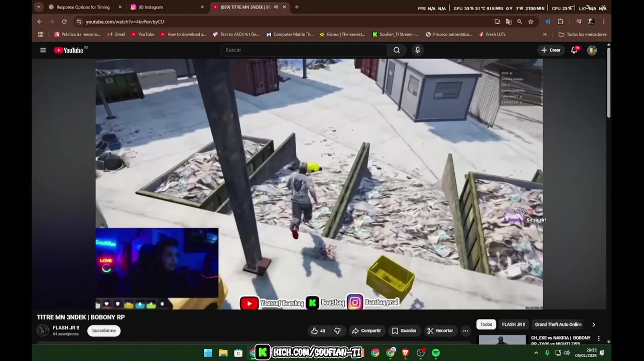The height and width of the screenshot is (361, 644).
Task: Open the YouTube guide hamburger menu
Action: click(43, 50)
